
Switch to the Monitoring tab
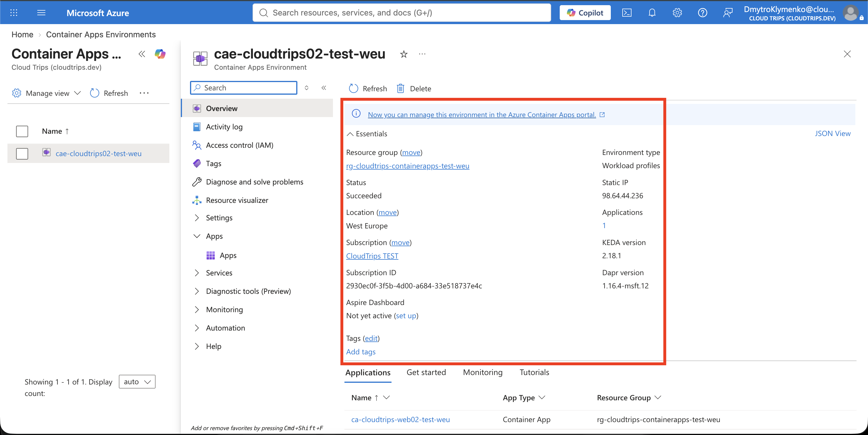click(x=483, y=372)
